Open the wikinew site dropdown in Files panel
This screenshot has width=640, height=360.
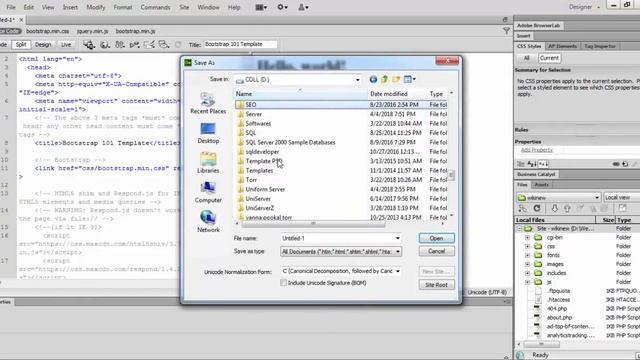click(x=558, y=198)
